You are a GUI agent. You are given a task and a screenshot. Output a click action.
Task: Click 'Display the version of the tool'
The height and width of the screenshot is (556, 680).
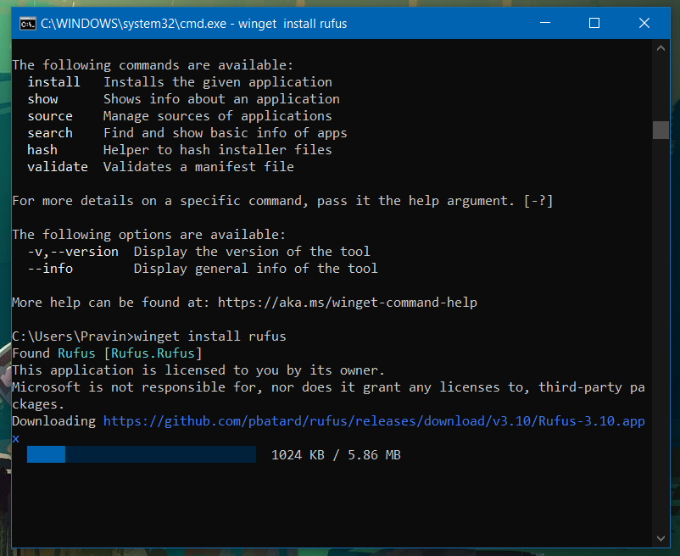click(x=252, y=252)
